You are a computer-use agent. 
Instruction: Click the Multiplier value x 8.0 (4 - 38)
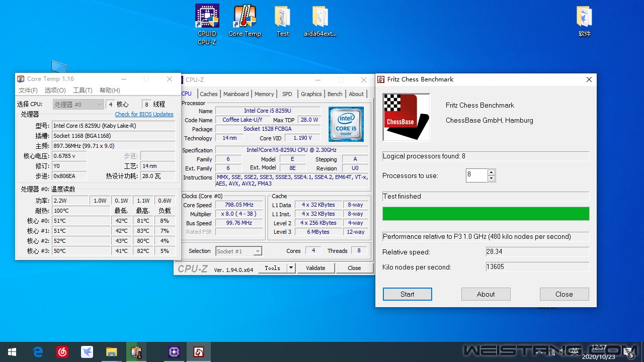pos(239,214)
